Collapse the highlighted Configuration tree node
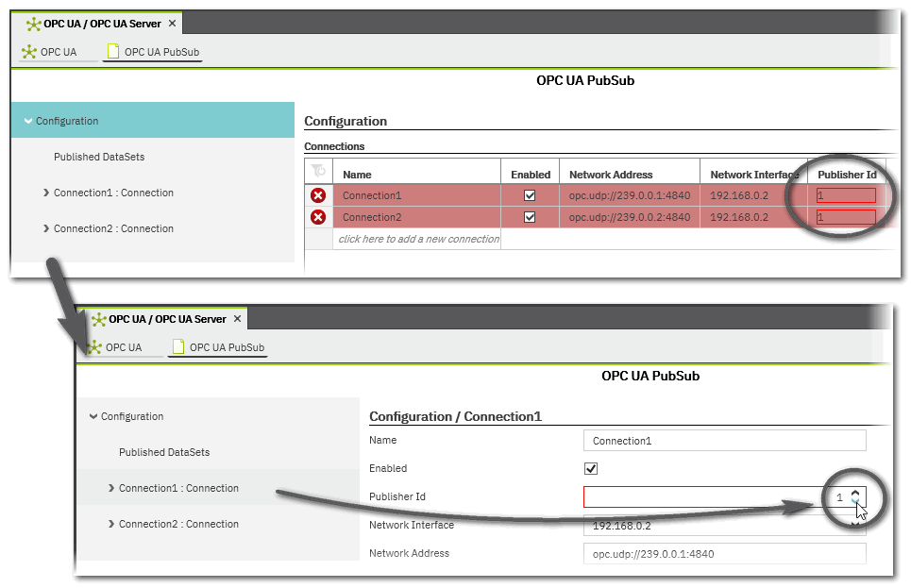The width and height of the screenshot is (911, 588). click(x=28, y=121)
